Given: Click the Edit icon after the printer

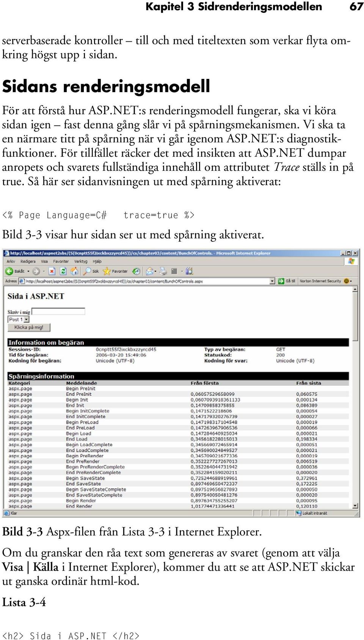Looking at the screenshot, I should pyautogui.click(x=174, y=271).
